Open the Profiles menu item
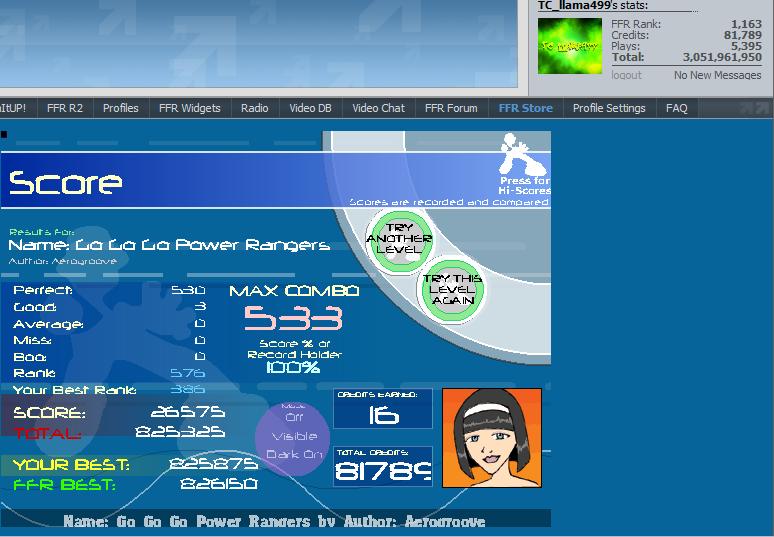This screenshot has height=537, width=774. 120,108
